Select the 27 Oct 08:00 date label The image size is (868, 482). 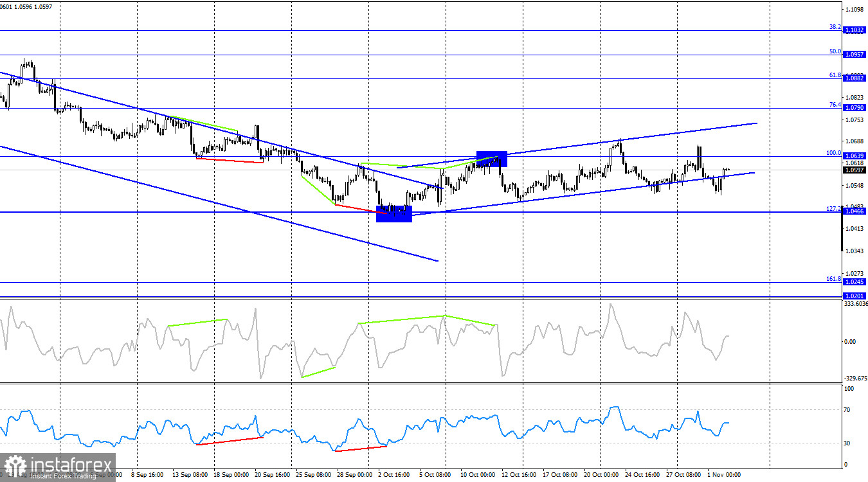[683, 476]
